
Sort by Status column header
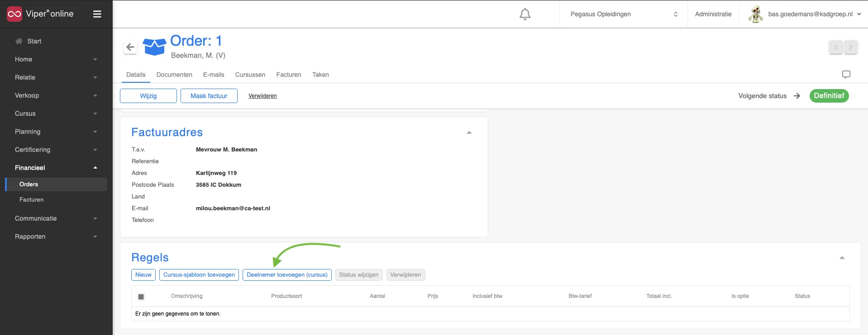802,296
